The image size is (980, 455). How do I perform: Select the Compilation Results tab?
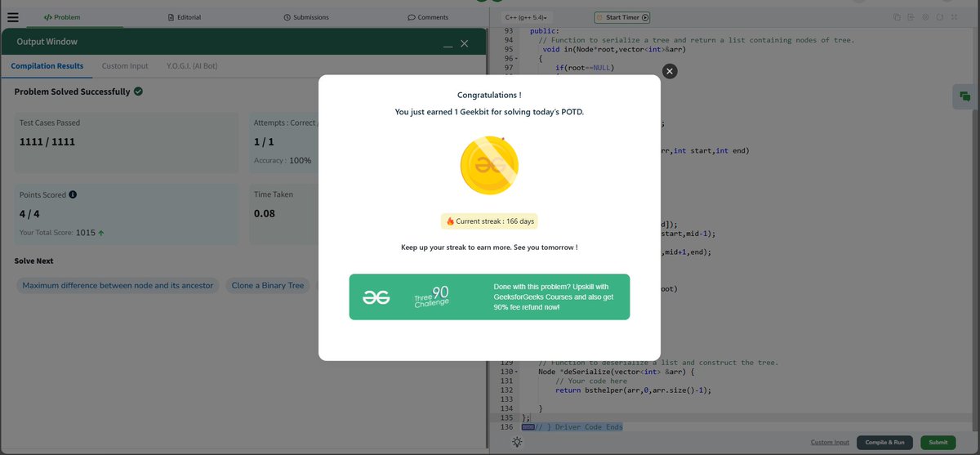point(47,65)
